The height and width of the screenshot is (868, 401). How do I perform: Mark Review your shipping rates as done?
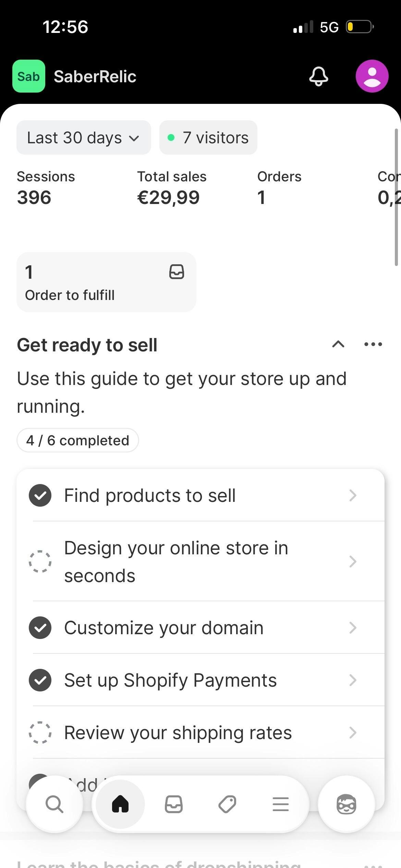[40, 733]
